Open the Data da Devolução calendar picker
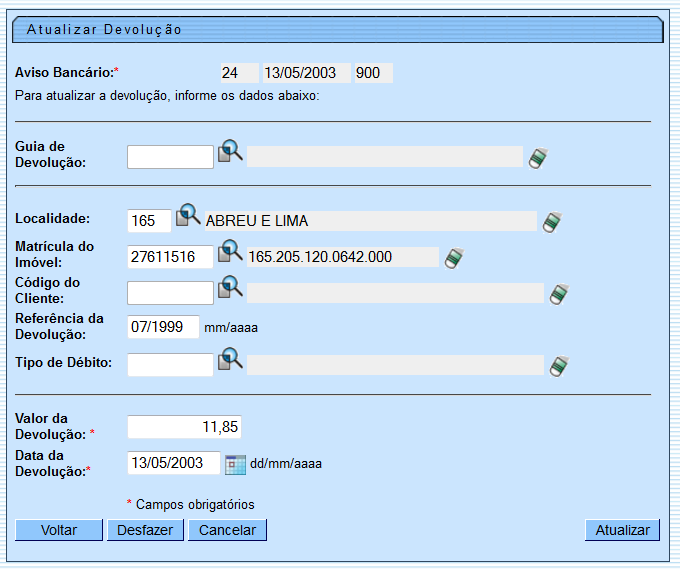Viewport: 680px width, 569px height. click(235, 463)
